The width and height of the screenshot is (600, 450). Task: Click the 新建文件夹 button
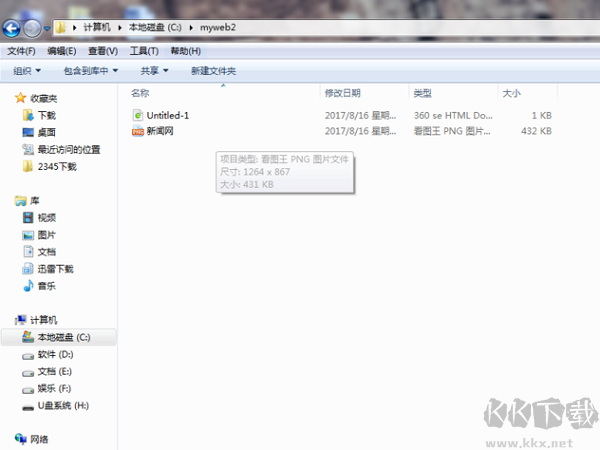point(214,71)
